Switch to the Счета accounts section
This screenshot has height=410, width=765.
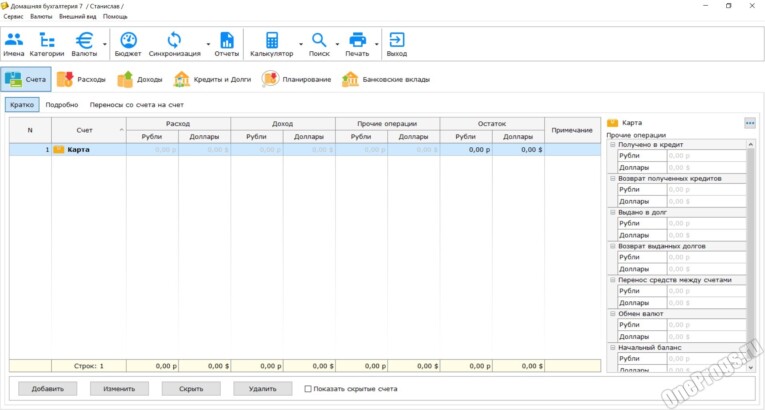click(26, 79)
